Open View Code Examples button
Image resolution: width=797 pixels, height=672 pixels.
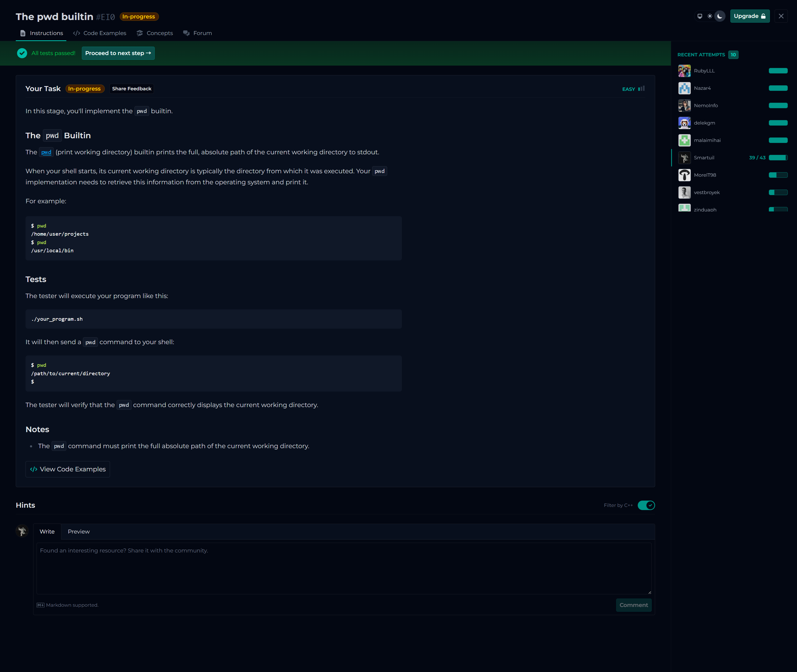coord(68,469)
